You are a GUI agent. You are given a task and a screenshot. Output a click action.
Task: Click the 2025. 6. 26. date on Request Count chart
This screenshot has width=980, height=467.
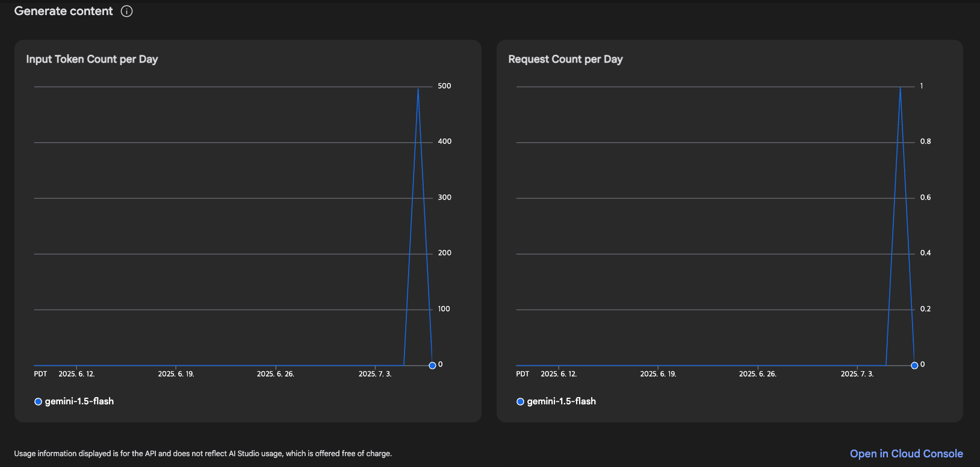point(757,374)
